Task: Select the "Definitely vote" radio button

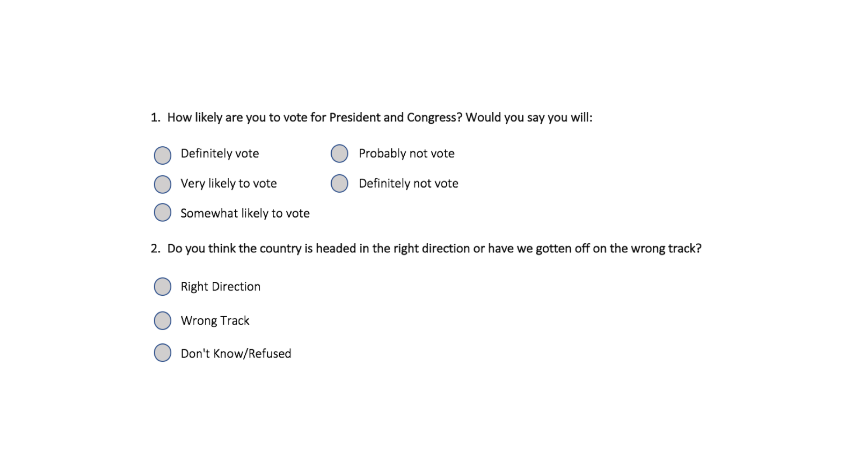Action: point(163,155)
